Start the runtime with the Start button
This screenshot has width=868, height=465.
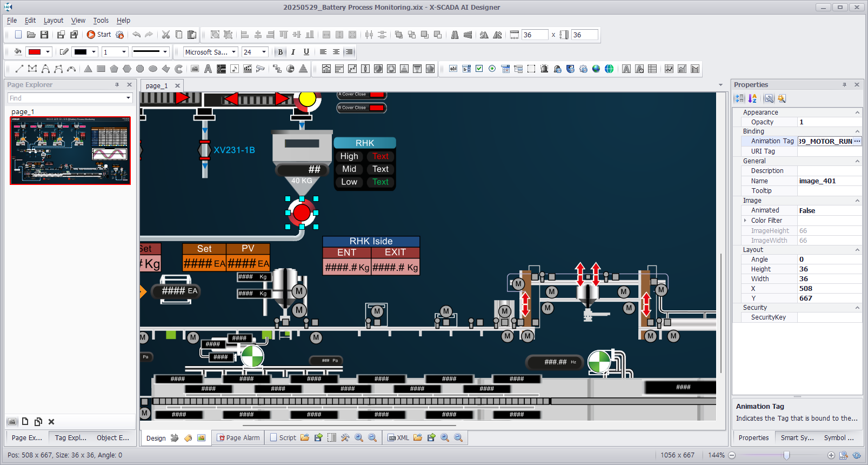click(x=99, y=35)
